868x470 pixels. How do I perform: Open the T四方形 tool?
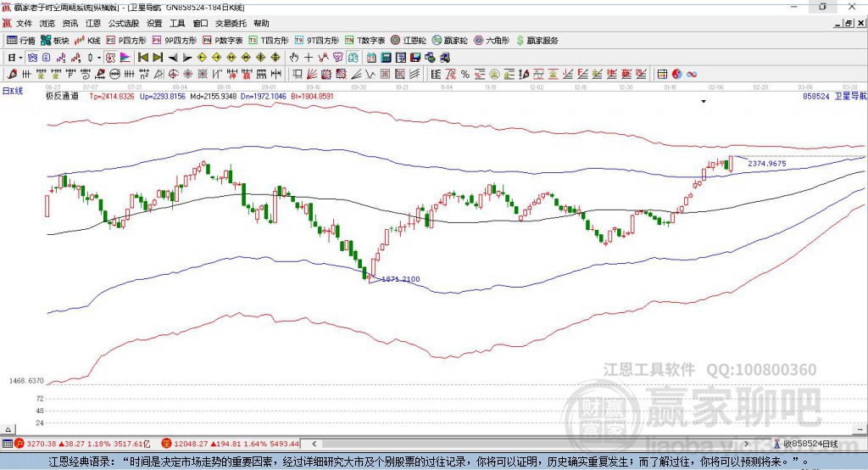coord(269,41)
